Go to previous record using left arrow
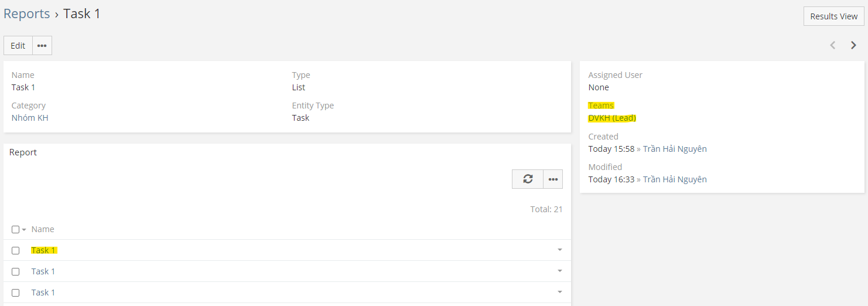The height and width of the screenshot is (306, 868). click(x=832, y=45)
